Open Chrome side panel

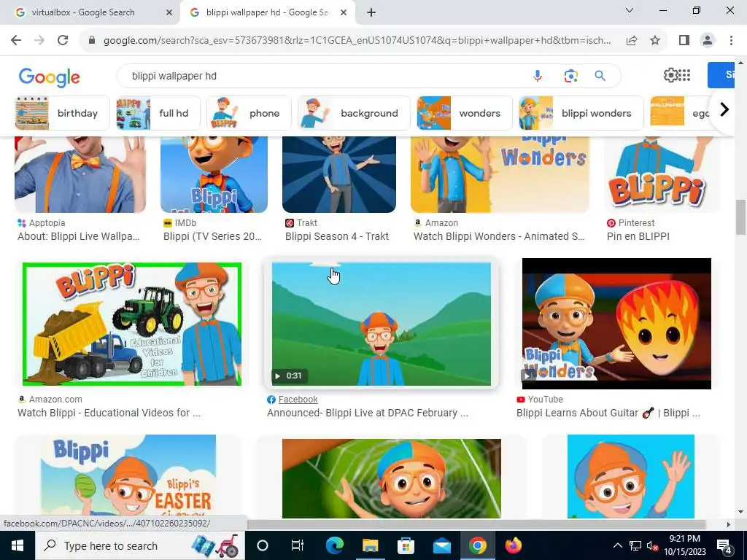click(684, 41)
